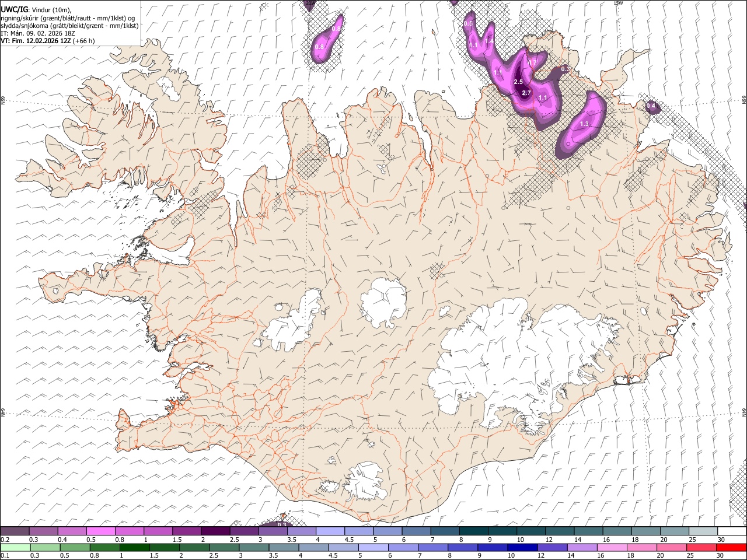747x560 pixels.
Task: Click the round Hofsjökull glacier in central Iceland
Action: click(383, 302)
